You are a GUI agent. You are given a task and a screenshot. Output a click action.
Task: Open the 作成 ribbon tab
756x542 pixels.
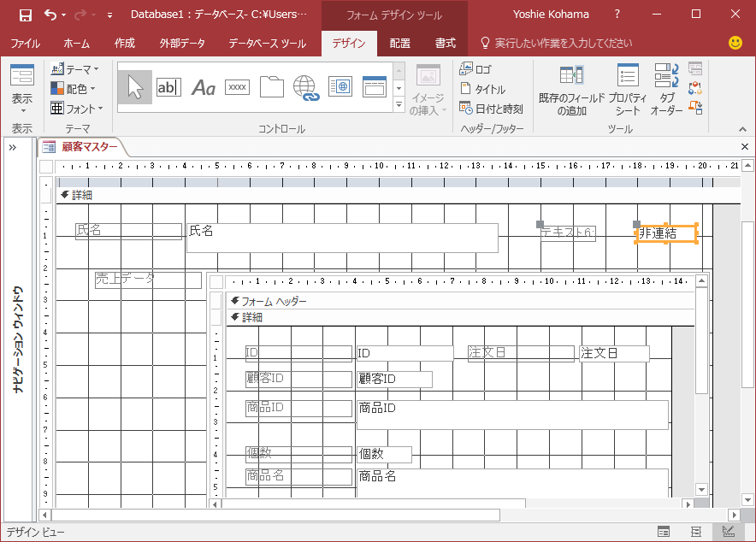point(125,44)
